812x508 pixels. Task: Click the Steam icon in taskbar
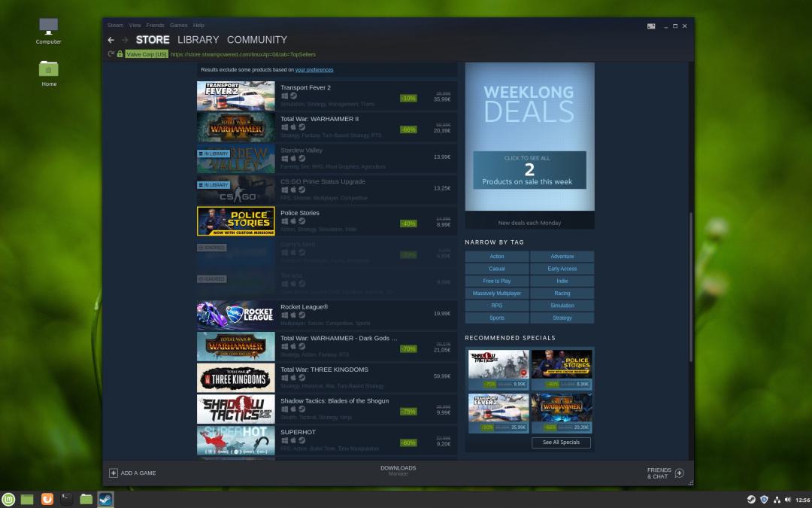[x=105, y=499]
